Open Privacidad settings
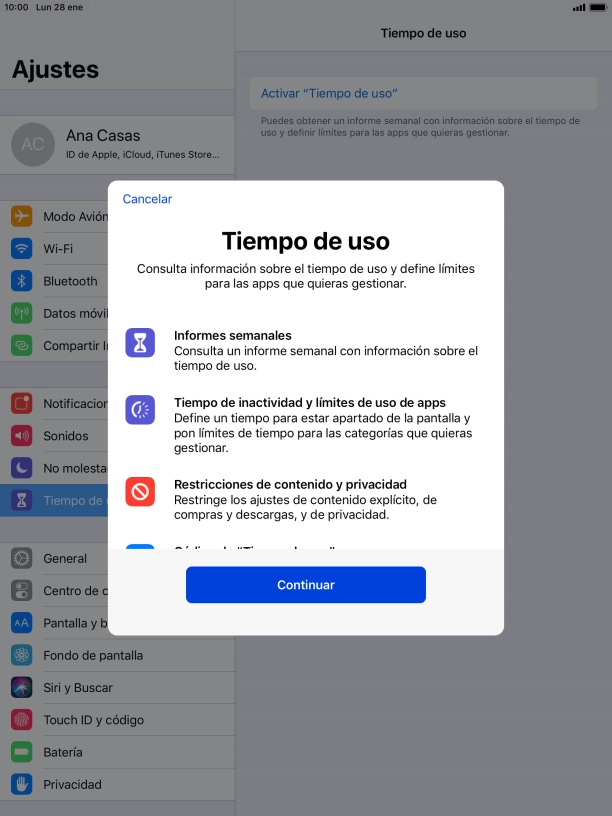The width and height of the screenshot is (612, 816). point(117,784)
